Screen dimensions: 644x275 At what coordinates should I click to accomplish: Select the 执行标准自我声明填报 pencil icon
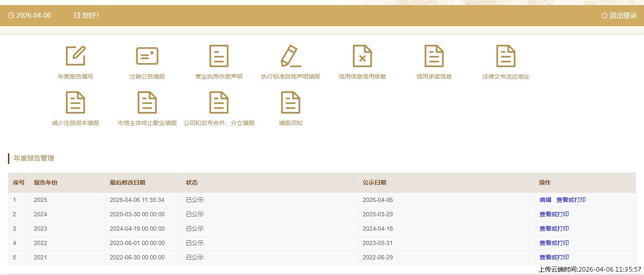pyautogui.click(x=290, y=56)
